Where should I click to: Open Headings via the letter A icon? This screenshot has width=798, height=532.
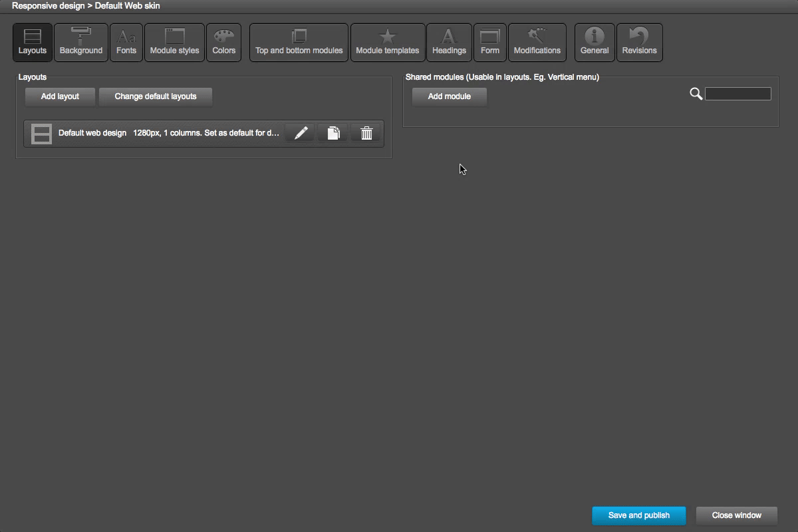[x=449, y=42]
